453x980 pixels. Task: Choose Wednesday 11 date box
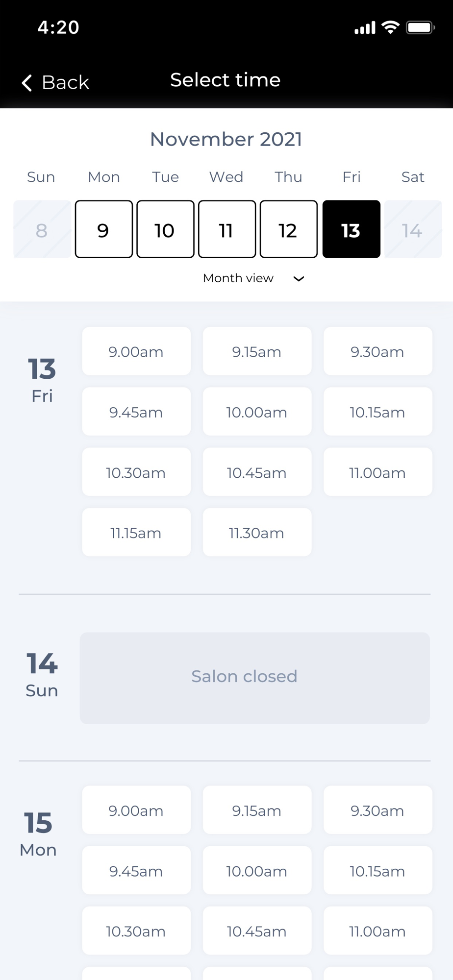pos(227,229)
